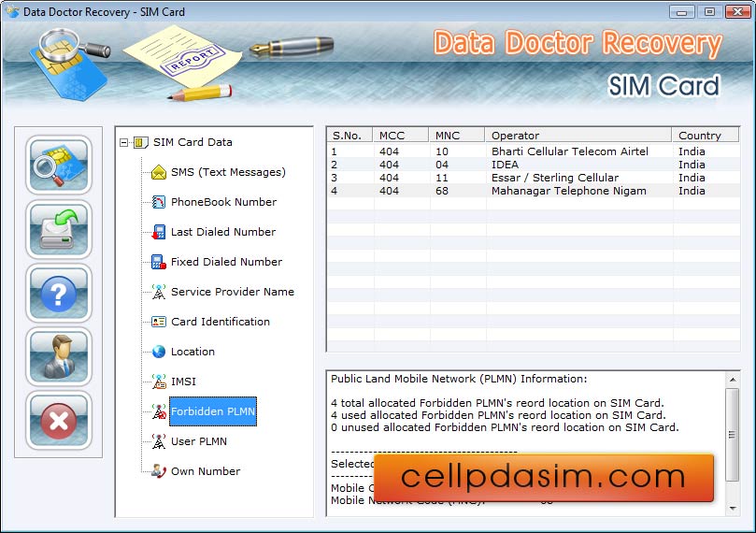Click MNC value 04 cell
The height and width of the screenshot is (533, 756).
click(442, 165)
